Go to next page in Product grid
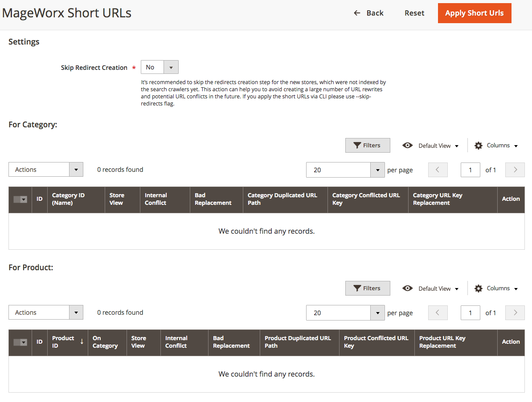Image resolution: width=532 pixels, height=402 pixels. click(x=515, y=313)
